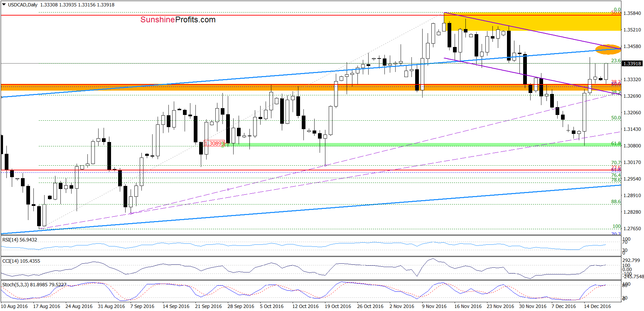This screenshot has height=311, width=644.
Task: Click the CCI(14) 105.4355 indicator label
Action: (x=21, y=261)
